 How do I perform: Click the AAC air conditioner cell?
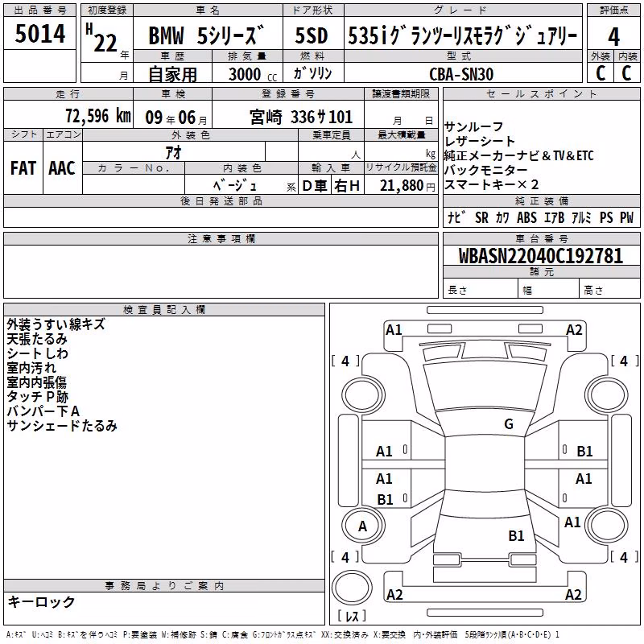[x=62, y=168]
